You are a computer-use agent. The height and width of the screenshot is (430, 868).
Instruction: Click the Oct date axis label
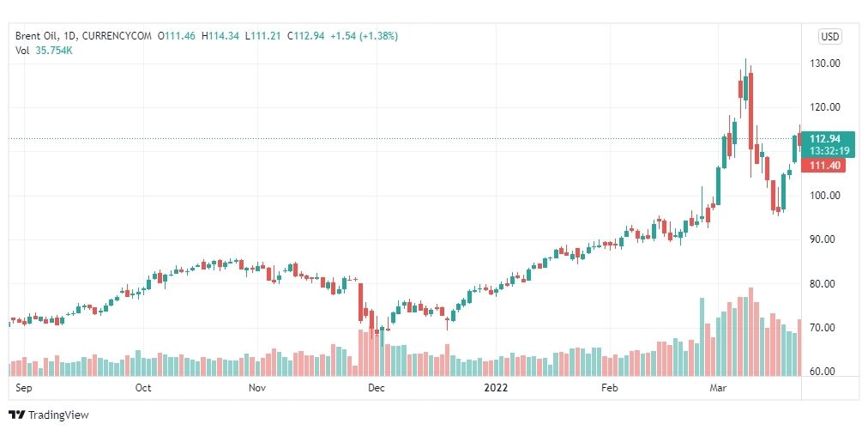[143, 388]
